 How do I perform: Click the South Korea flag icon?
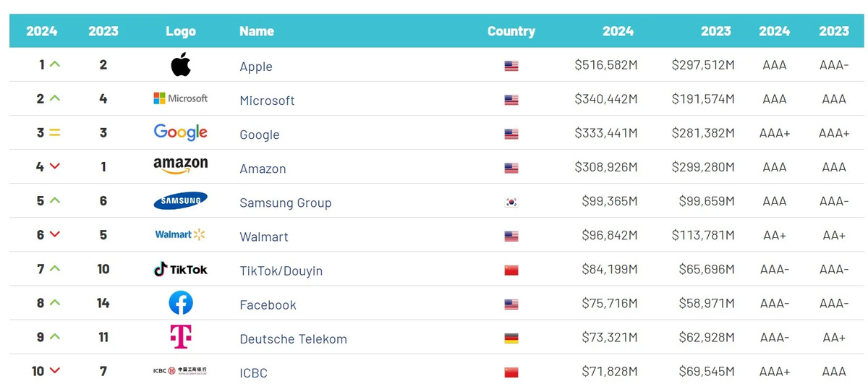511,203
